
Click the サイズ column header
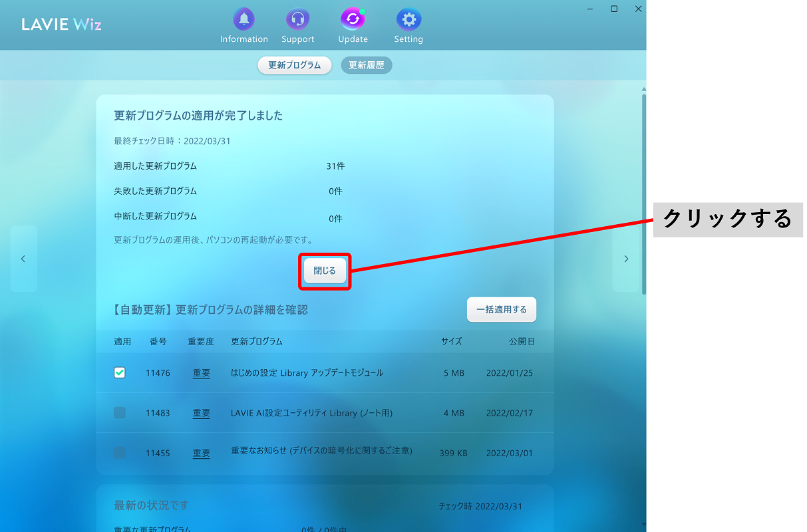[451, 342]
